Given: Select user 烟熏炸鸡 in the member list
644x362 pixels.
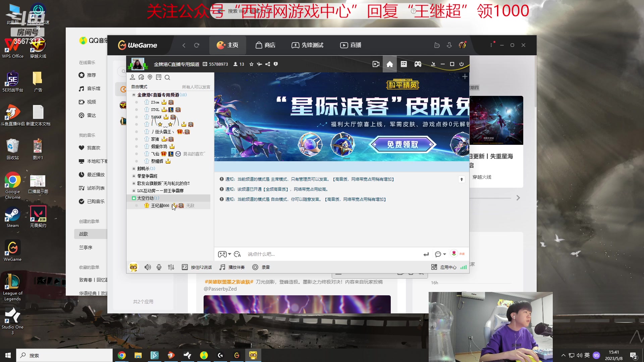Looking at the screenshot, I should (x=159, y=146).
